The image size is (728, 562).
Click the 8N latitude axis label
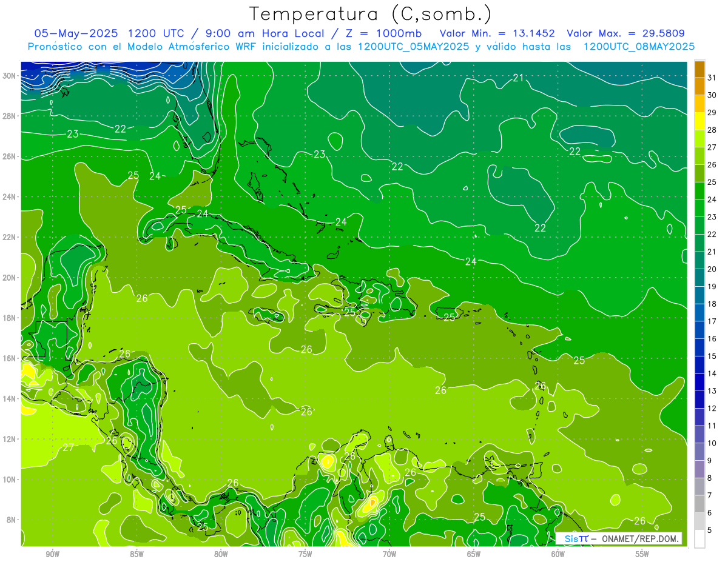click(x=11, y=520)
